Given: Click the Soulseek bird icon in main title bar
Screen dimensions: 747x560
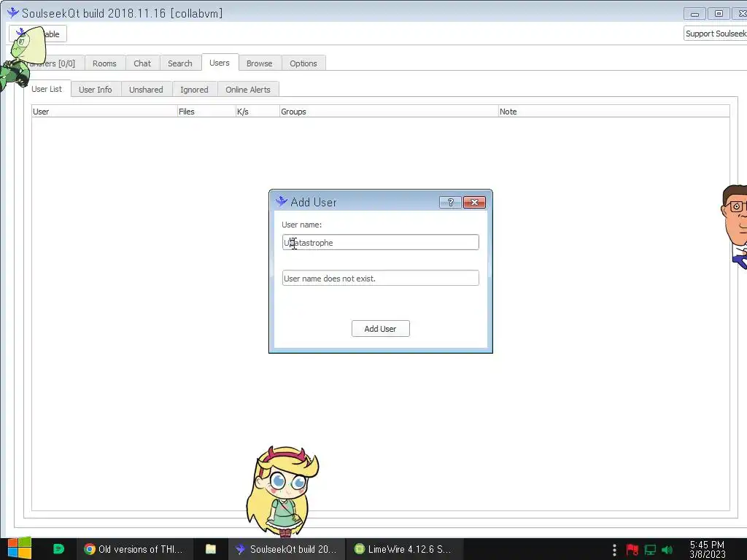Looking at the screenshot, I should click(x=13, y=13).
